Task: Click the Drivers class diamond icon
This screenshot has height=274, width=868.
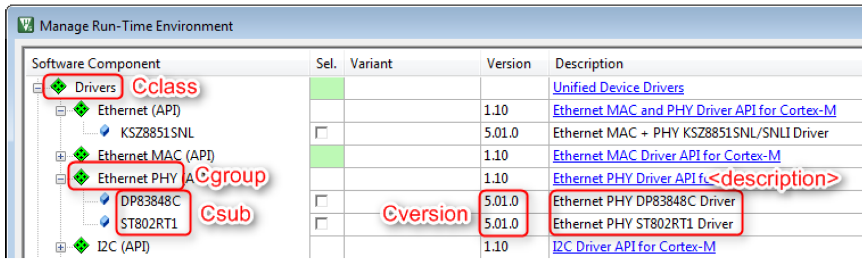Action: click(59, 88)
